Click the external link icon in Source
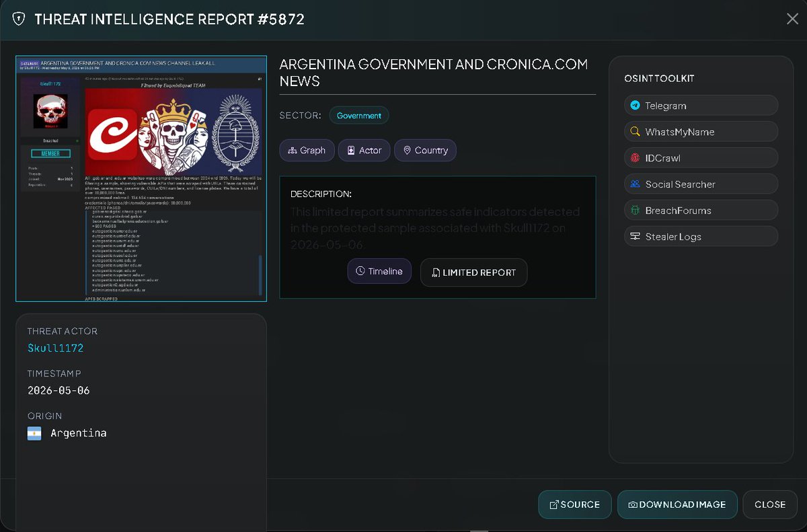This screenshot has height=532, width=807. (x=554, y=505)
